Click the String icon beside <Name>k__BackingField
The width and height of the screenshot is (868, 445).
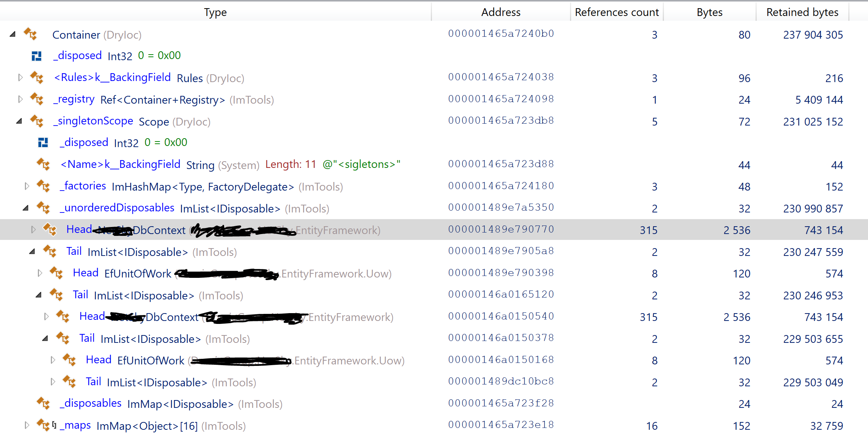coord(44,164)
